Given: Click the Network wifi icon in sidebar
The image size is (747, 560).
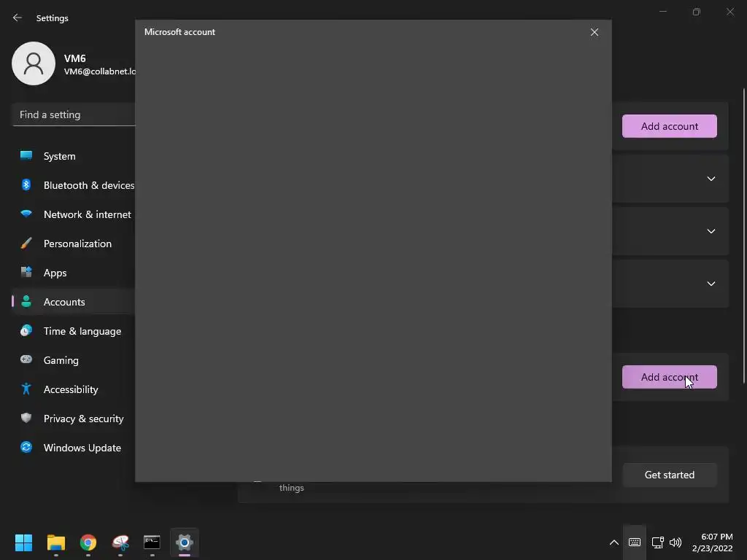Looking at the screenshot, I should [26, 214].
